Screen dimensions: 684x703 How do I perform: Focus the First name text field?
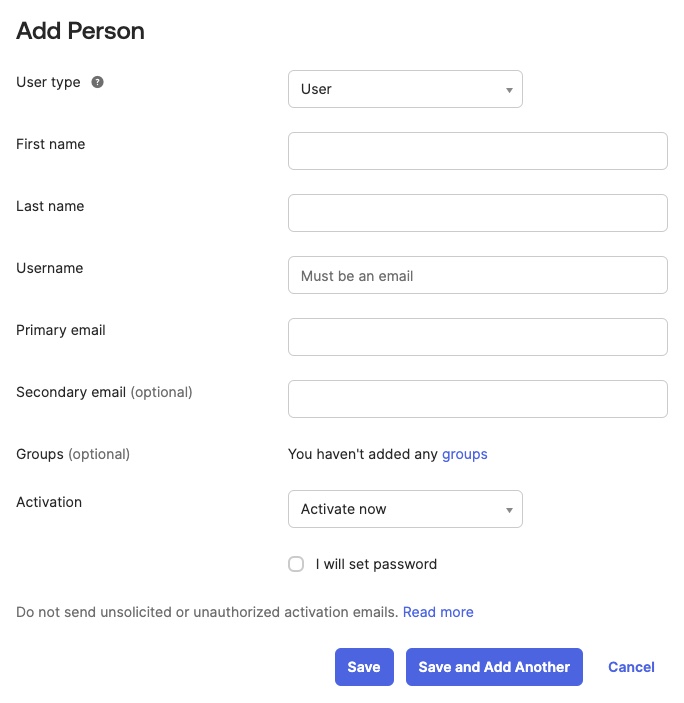coord(478,151)
